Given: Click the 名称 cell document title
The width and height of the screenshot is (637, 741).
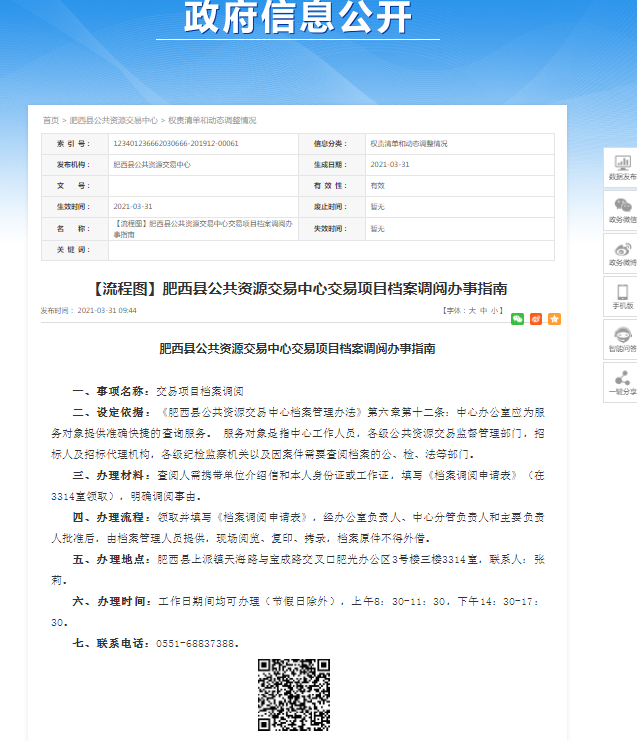Looking at the screenshot, I should 203,229.
